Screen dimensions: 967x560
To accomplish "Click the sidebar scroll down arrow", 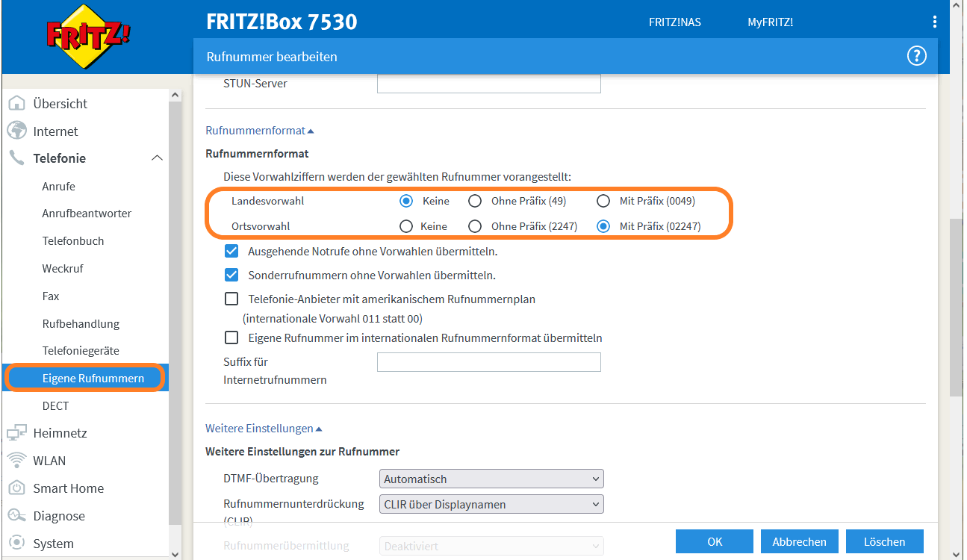I will (x=175, y=553).
